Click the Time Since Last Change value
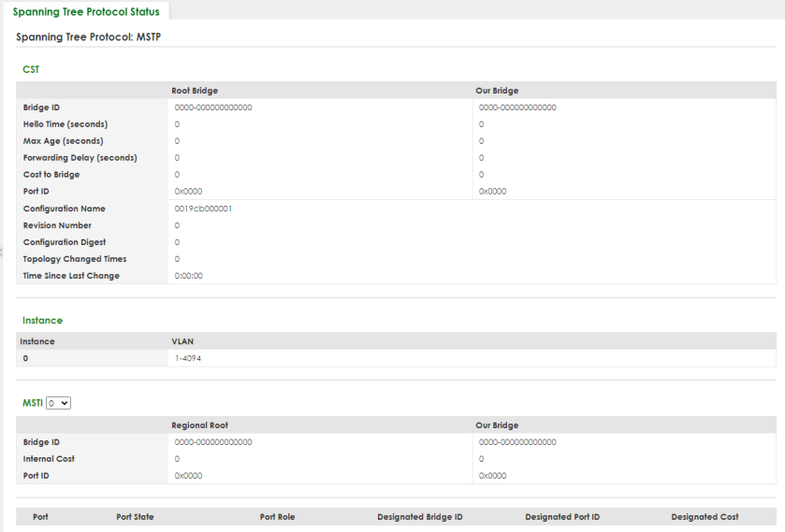785x532 pixels. 189,276
